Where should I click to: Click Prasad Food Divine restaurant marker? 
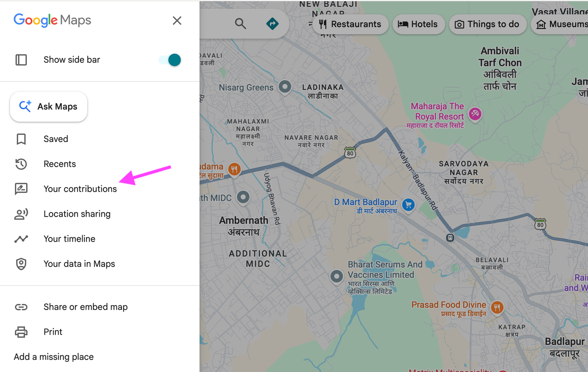coord(497,308)
